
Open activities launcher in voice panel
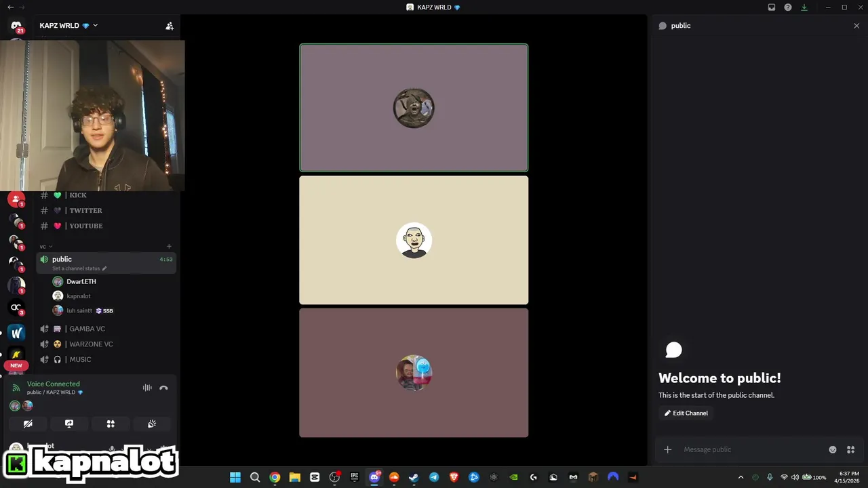tap(111, 424)
